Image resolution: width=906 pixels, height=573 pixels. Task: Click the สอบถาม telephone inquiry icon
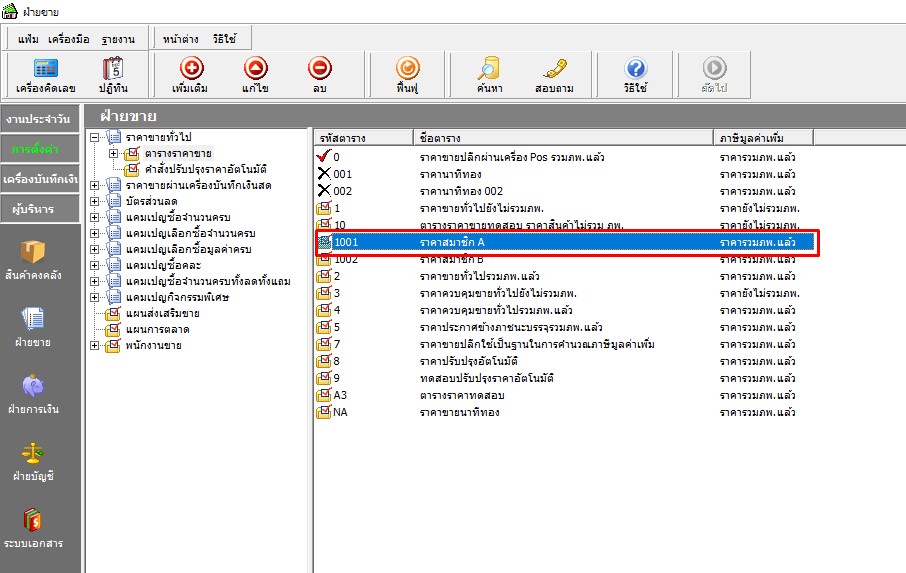pyautogui.click(x=554, y=75)
